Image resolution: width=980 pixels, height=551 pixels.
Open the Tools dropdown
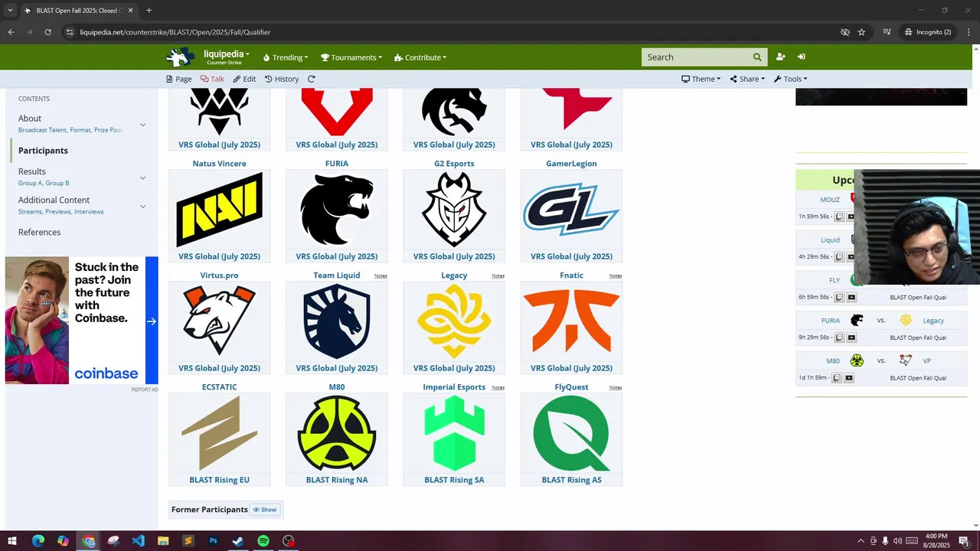[790, 79]
